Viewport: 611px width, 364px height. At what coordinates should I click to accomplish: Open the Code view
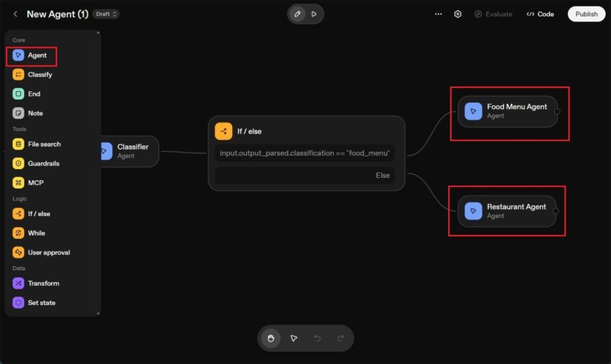pyautogui.click(x=540, y=14)
